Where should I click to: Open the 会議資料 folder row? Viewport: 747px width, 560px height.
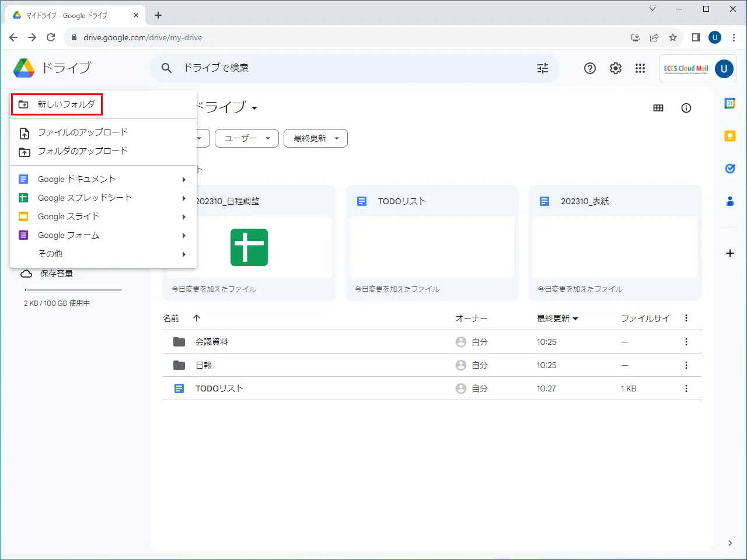(x=212, y=342)
